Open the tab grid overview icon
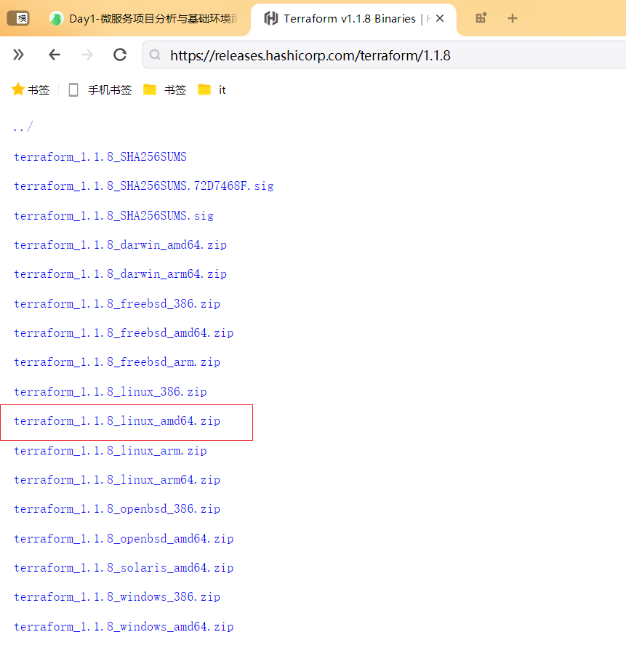Image resolution: width=626 pixels, height=672 pixels. pyautogui.click(x=481, y=18)
